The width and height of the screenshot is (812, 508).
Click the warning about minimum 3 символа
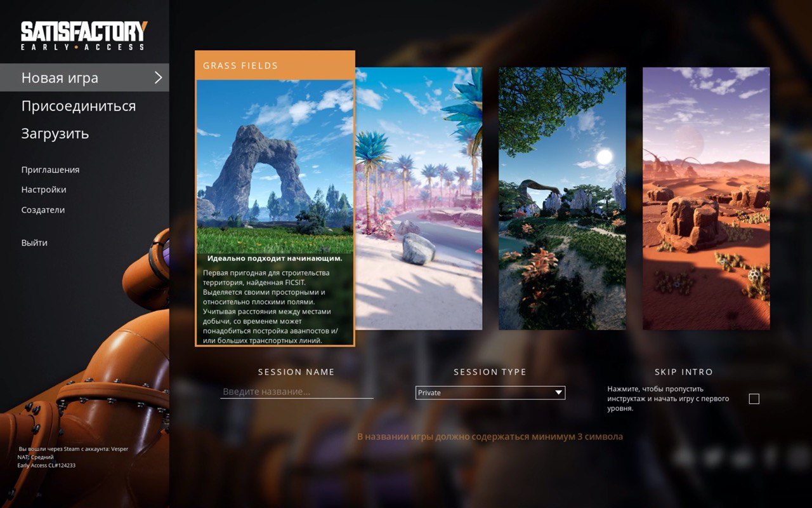(x=490, y=436)
